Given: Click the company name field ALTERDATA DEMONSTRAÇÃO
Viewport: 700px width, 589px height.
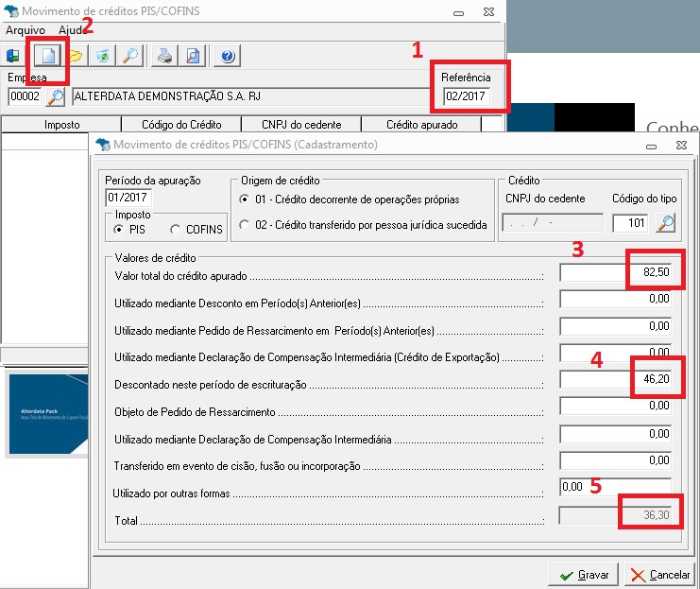Looking at the screenshot, I should point(251,96).
